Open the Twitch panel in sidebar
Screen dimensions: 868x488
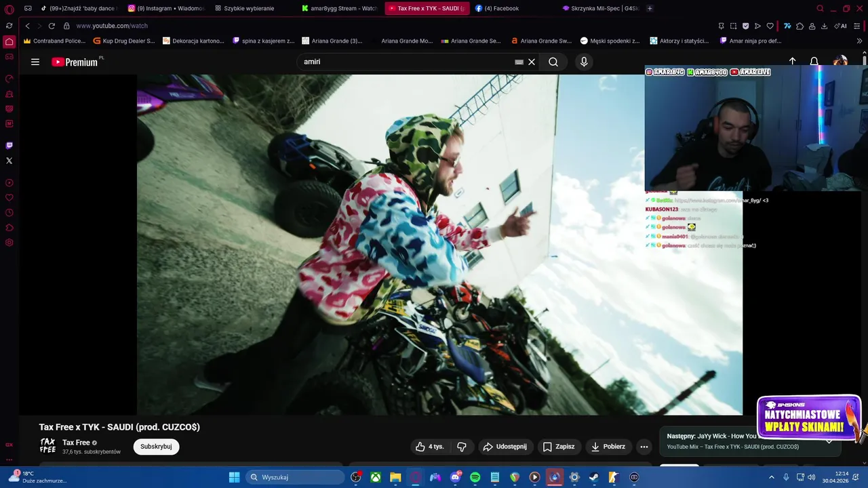point(9,145)
